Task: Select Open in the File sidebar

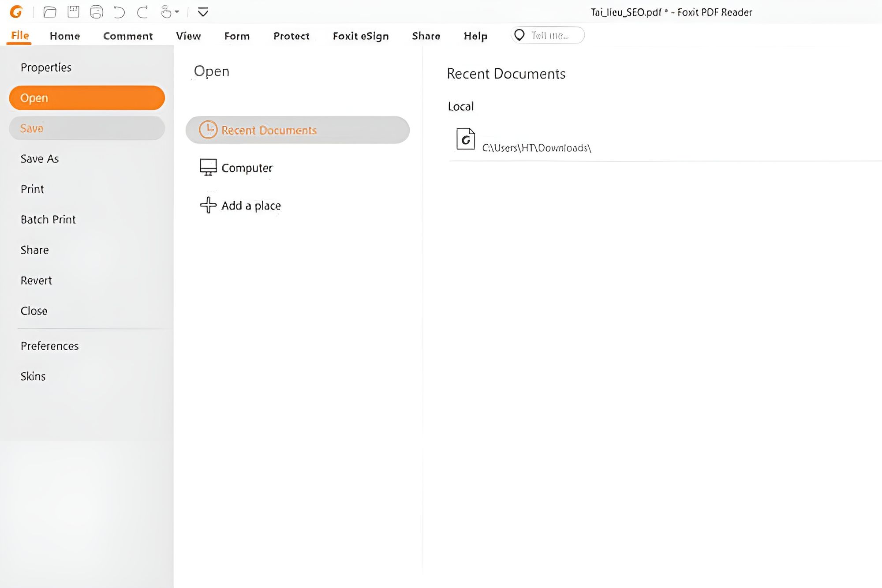Action: point(87,97)
